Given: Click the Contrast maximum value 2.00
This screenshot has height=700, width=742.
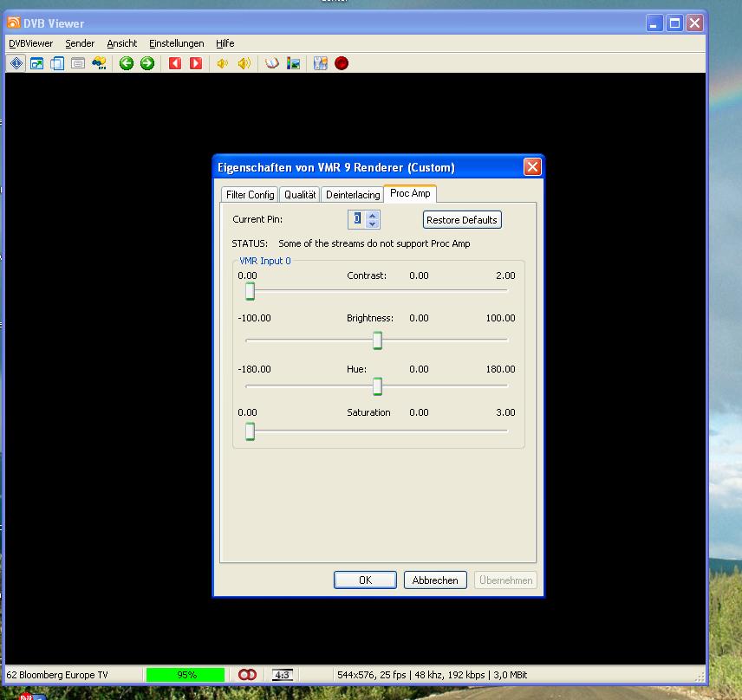Looking at the screenshot, I should pyautogui.click(x=505, y=275).
